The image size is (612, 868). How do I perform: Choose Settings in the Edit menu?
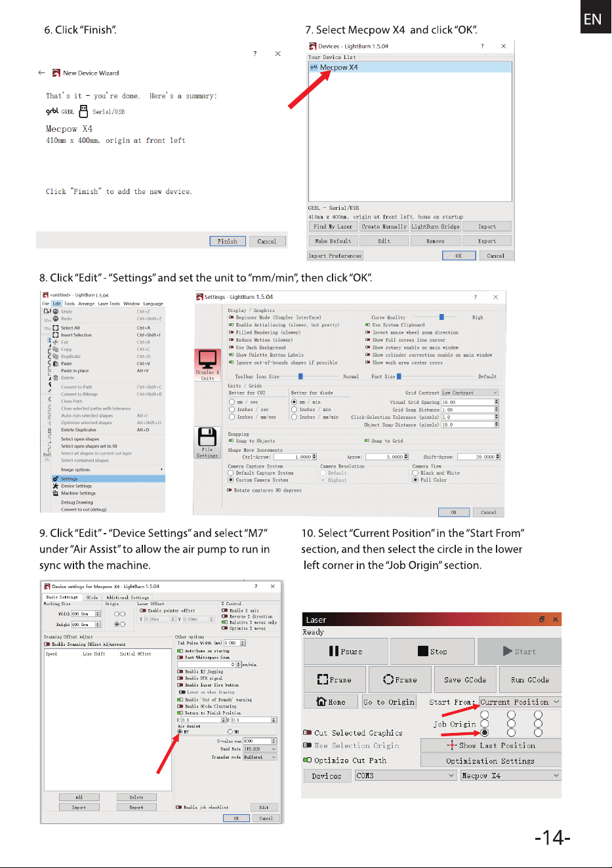coord(108,479)
